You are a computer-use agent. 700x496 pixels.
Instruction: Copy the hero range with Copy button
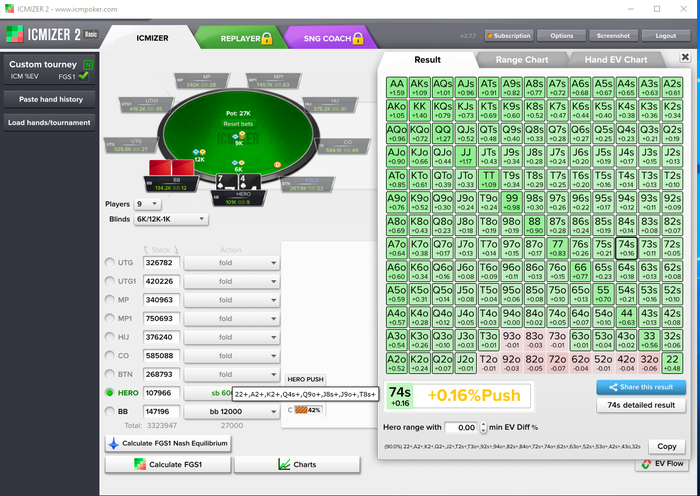pyautogui.click(x=667, y=446)
